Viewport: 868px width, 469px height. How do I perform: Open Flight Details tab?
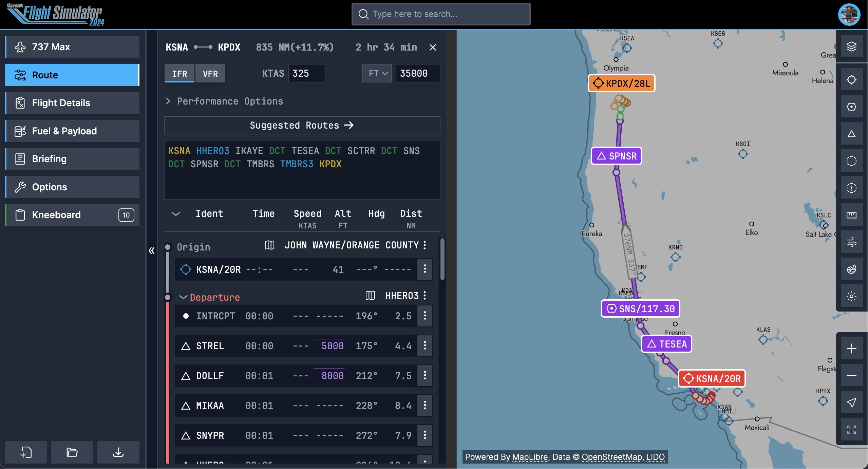pos(72,103)
